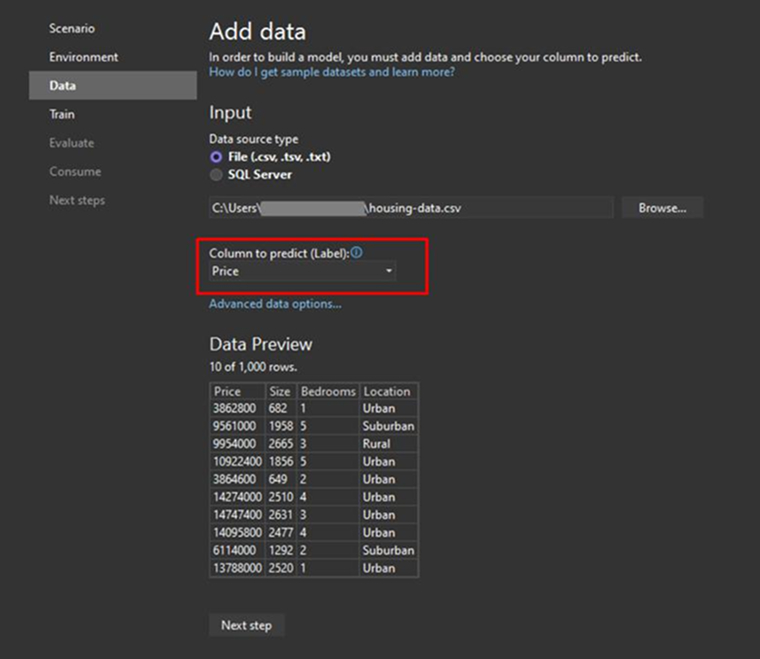Select the Data step in sidebar
This screenshot has width=760, height=659.
(113, 86)
